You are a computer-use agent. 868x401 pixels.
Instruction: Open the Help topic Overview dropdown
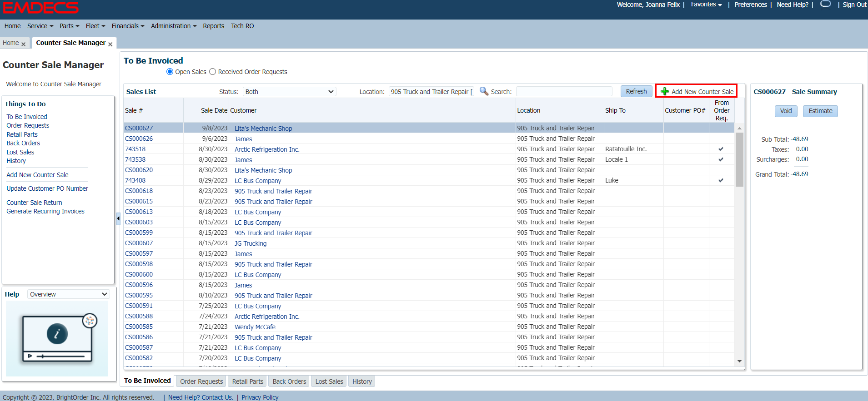[69, 294]
